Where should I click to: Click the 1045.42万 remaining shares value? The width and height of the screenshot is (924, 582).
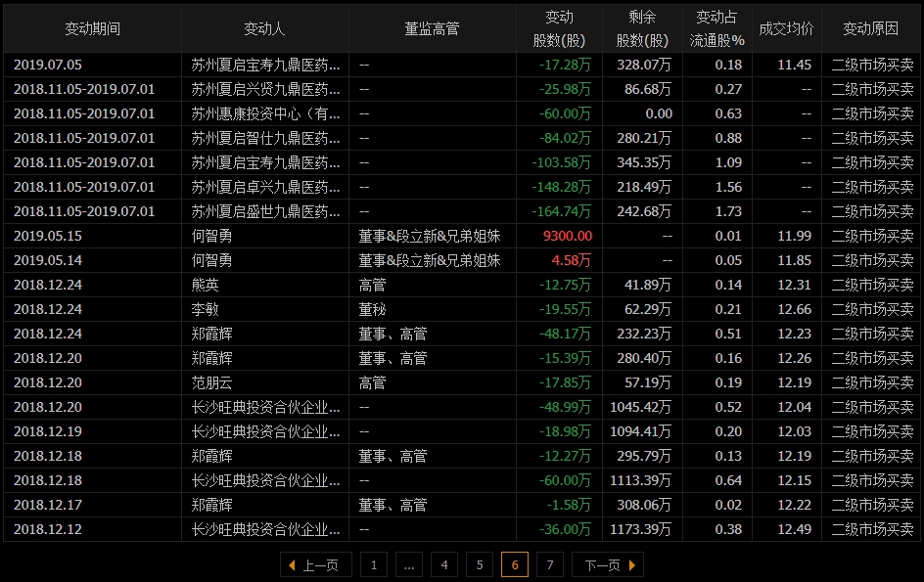pyautogui.click(x=640, y=407)
